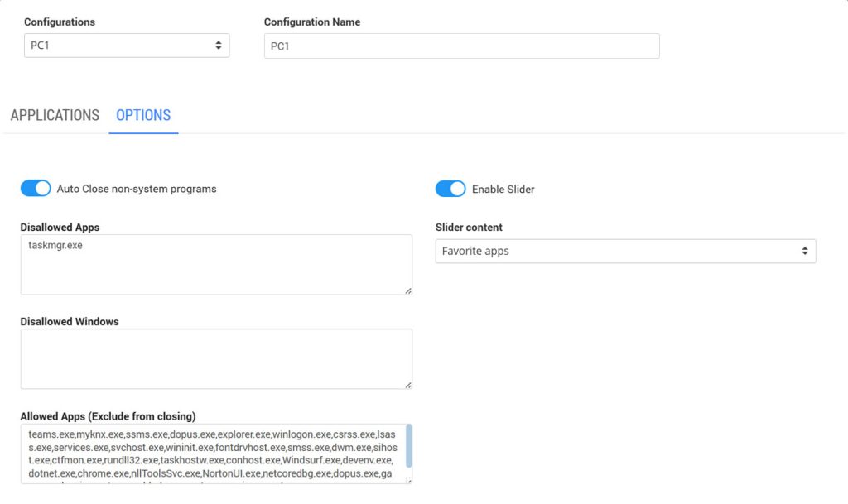Switch to the APPLICATIONS tab
Screen dimensions: 848x504
55,115
